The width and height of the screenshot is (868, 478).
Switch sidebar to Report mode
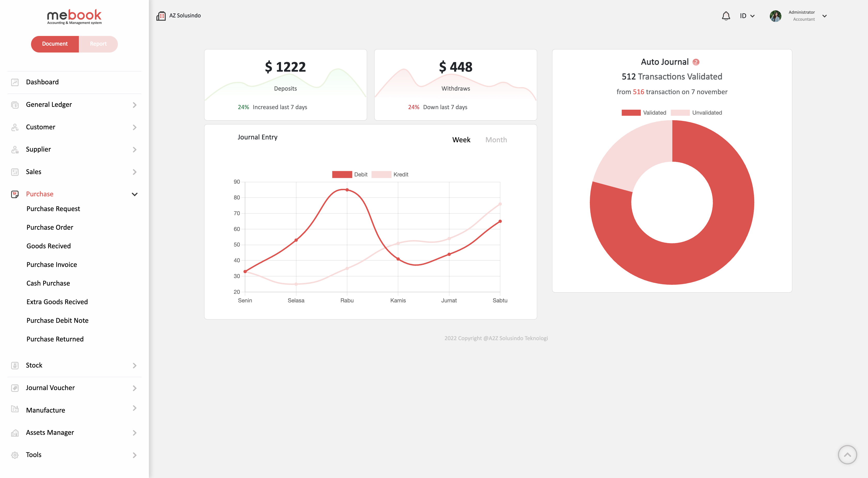(x=98, y=44)
